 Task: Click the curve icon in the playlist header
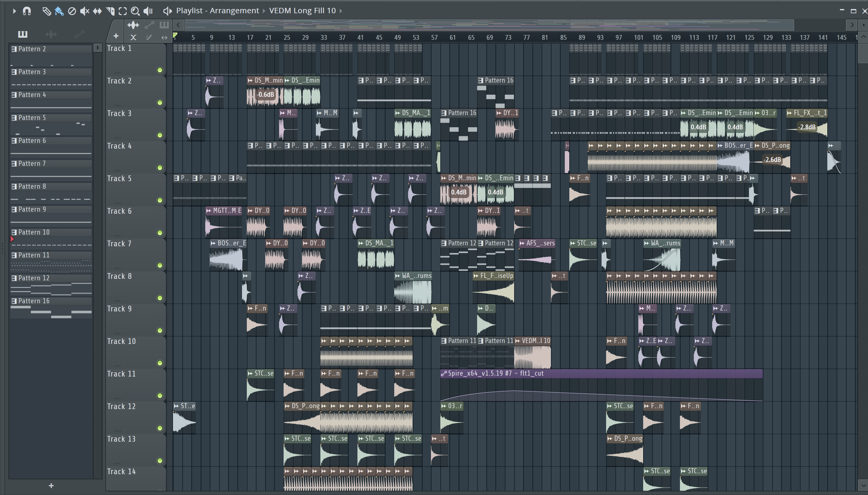[149, 37]
